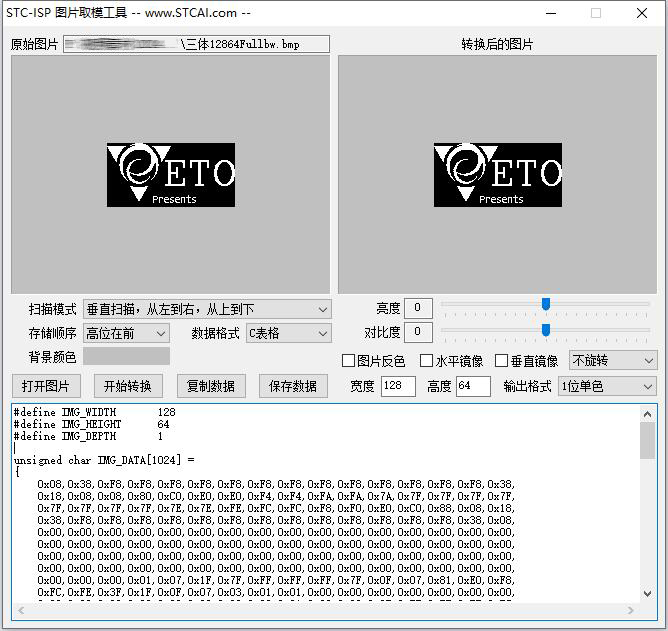
Task: Open the 存储顺序 dropdown showing 高位在前
Action: [x=126, y=333]
